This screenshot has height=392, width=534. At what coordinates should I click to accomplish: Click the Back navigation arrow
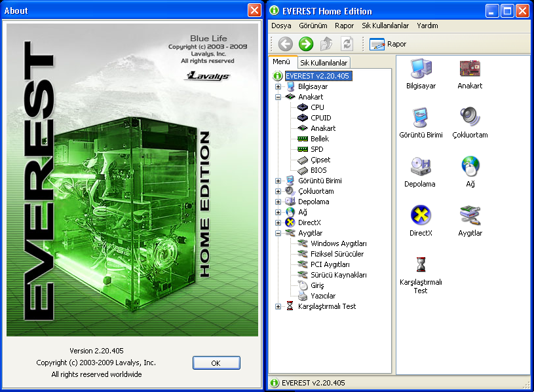(285, 44)
